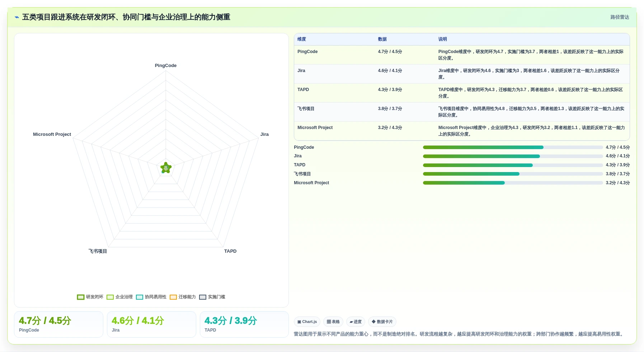The image size is (644, 352).
Task: Click the Jira description text in table
Action: [530, 74]
